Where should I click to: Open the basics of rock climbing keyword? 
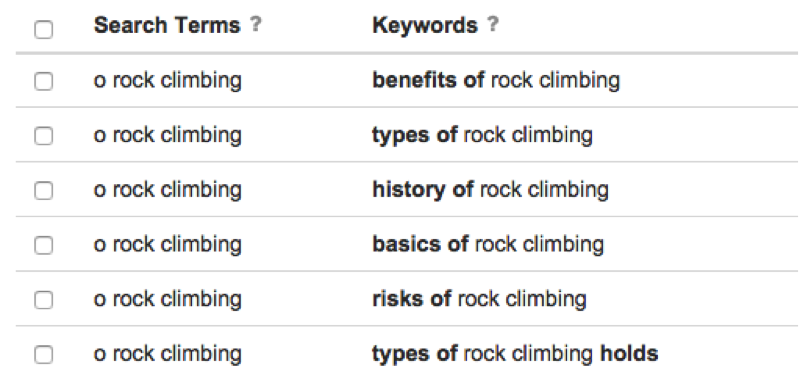[x=488, y=245]
